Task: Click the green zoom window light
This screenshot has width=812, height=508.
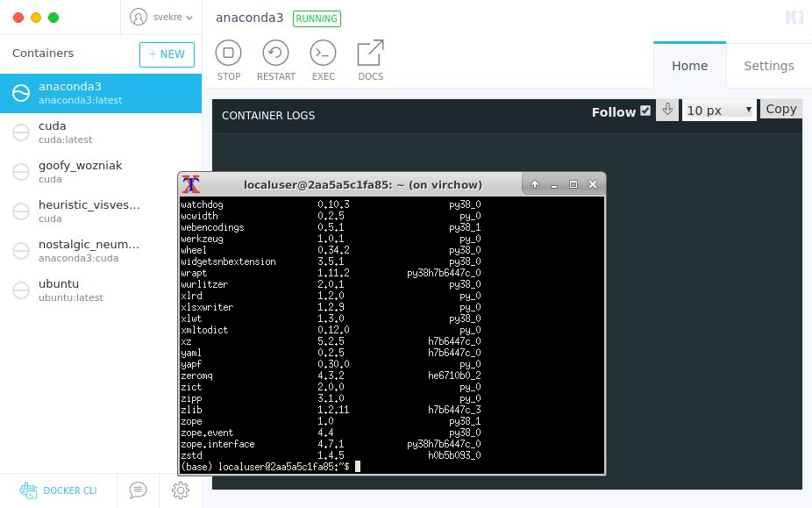Action: tap(53, 18)
